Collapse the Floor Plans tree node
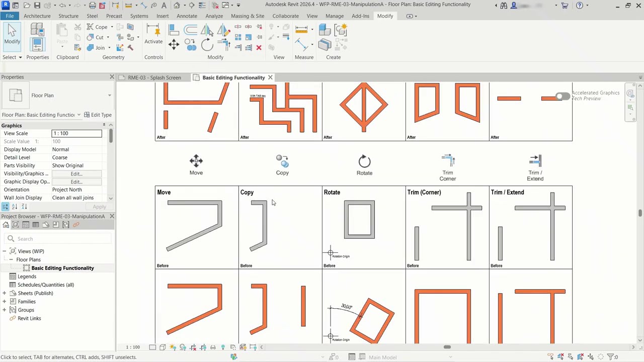 11,260
